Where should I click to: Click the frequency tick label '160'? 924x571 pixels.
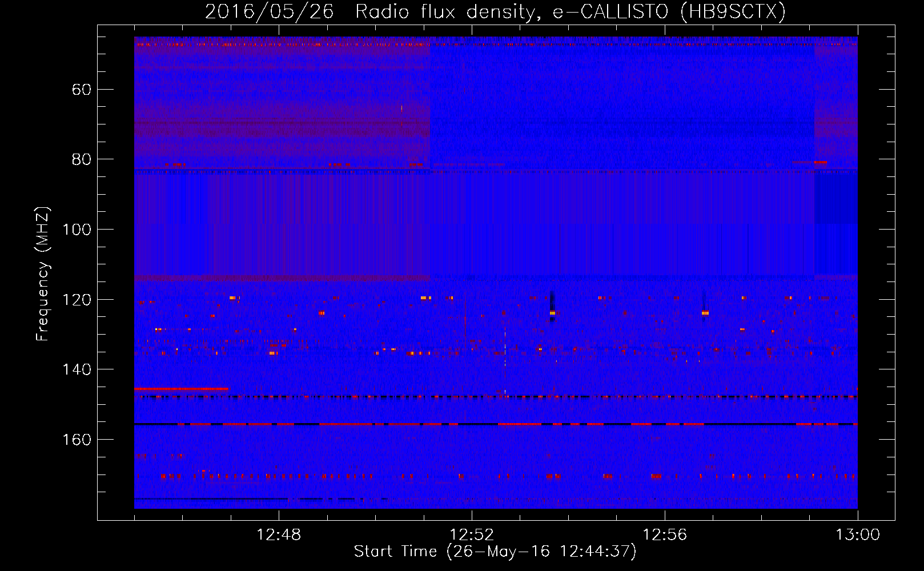point(77,440)
